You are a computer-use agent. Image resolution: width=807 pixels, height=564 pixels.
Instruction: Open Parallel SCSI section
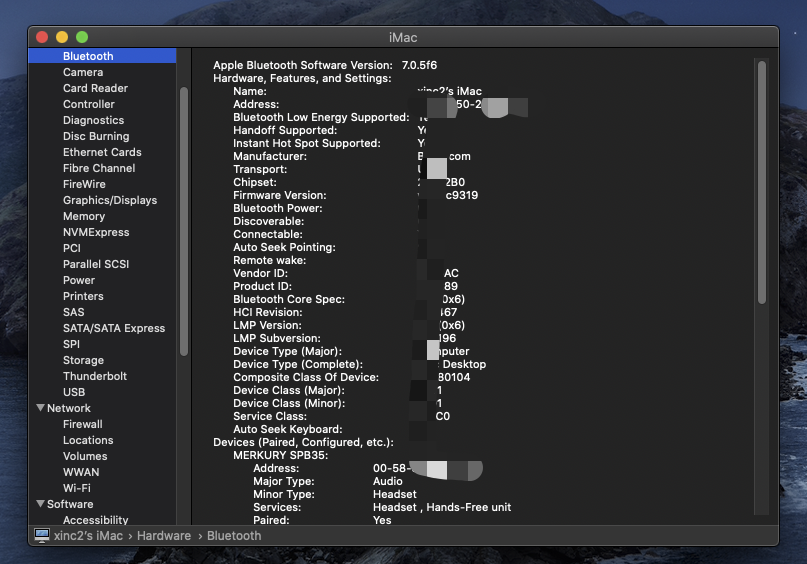coord(96,263)
